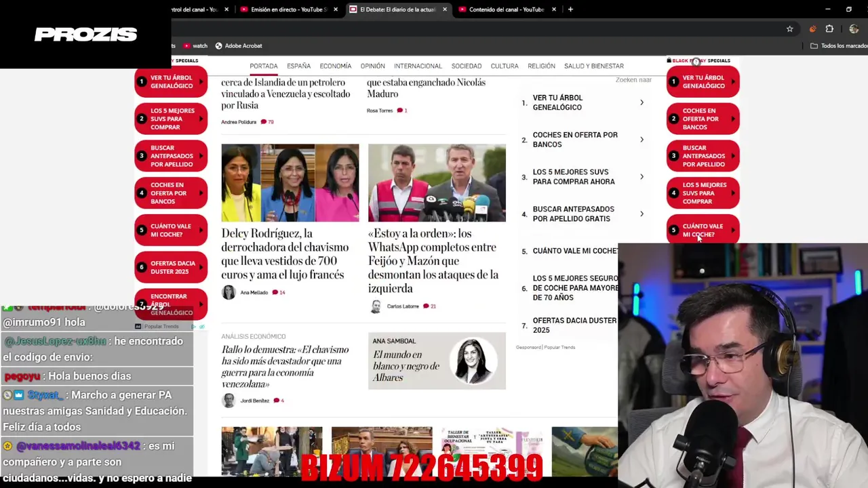Expand 'LOS 5 MEJORES SUVS PARA COMPRAR AHORA' chevron
The width and height of the screenshot is (868, 488).
coord(642,177)
